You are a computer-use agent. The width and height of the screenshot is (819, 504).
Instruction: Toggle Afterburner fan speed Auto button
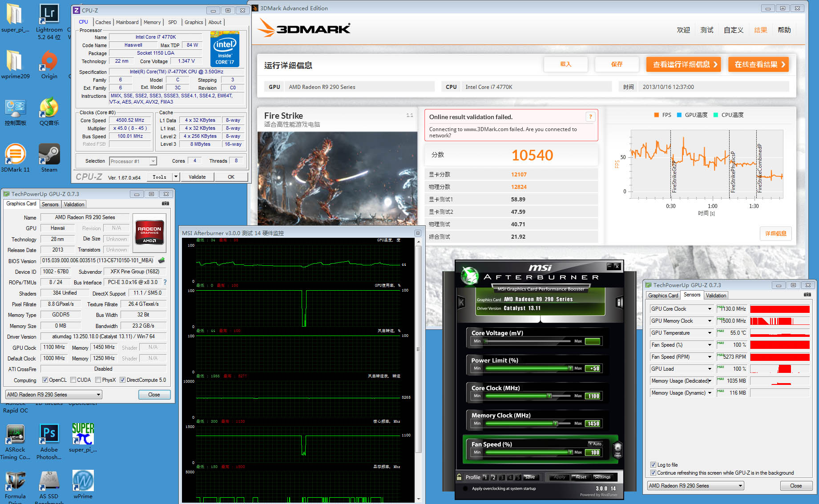595,444
